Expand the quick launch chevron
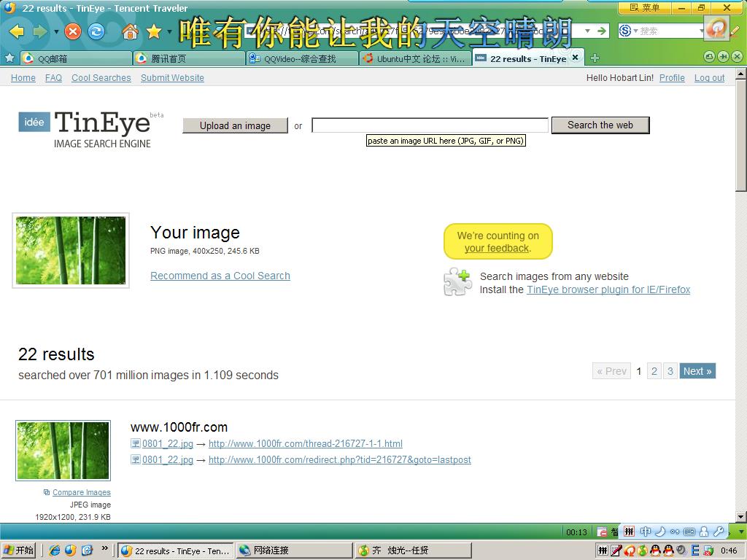This screenshot has height=560, width=747. (x=105, y=548)
